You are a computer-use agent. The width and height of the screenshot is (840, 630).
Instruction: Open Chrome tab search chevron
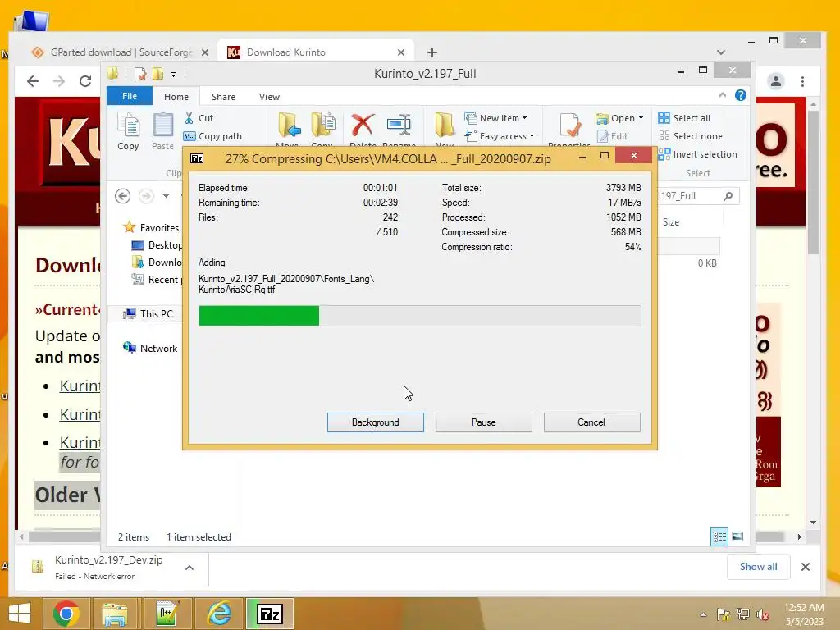point(720,52)
